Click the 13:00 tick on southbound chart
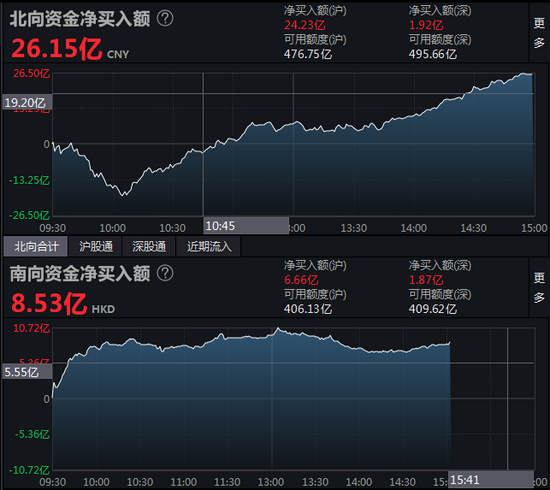 click(271, 482)
